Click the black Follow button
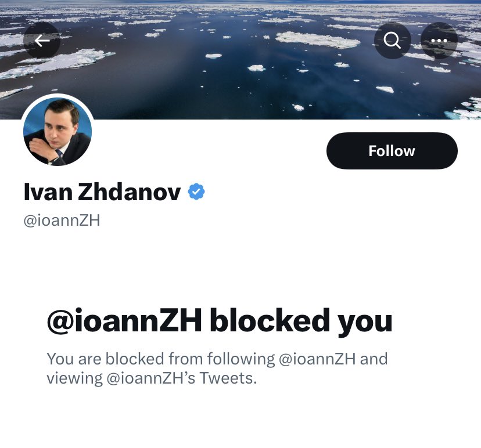481x448 pixels. pyautogui.click(x=392, y=151)
